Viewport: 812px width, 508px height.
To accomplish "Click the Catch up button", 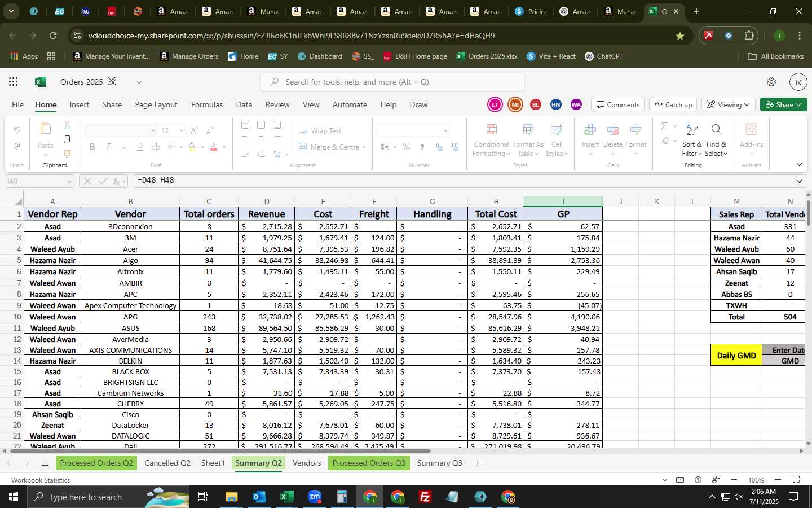I will 673,104.
